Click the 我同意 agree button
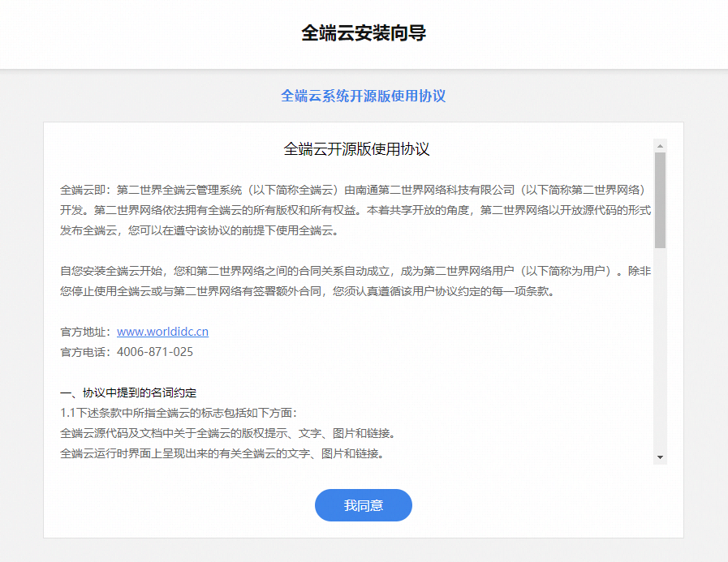Screen dimensions: 728x562 [363, 505]
